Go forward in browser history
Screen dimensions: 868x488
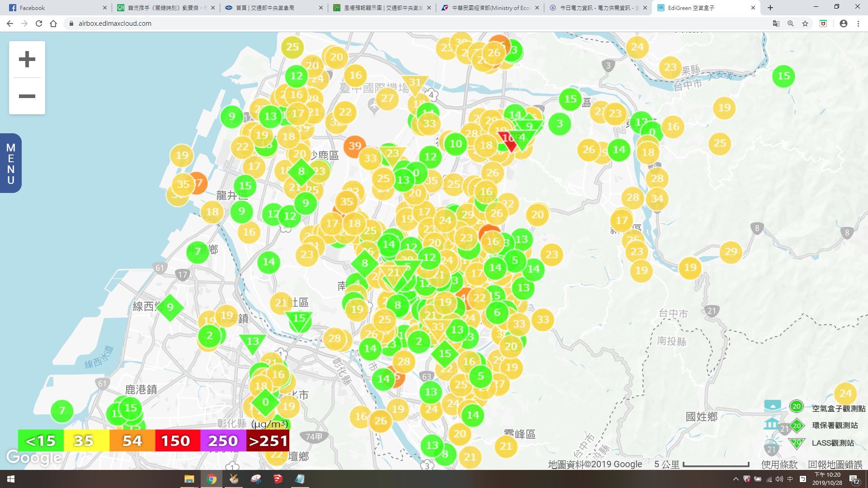click(24, 23)
